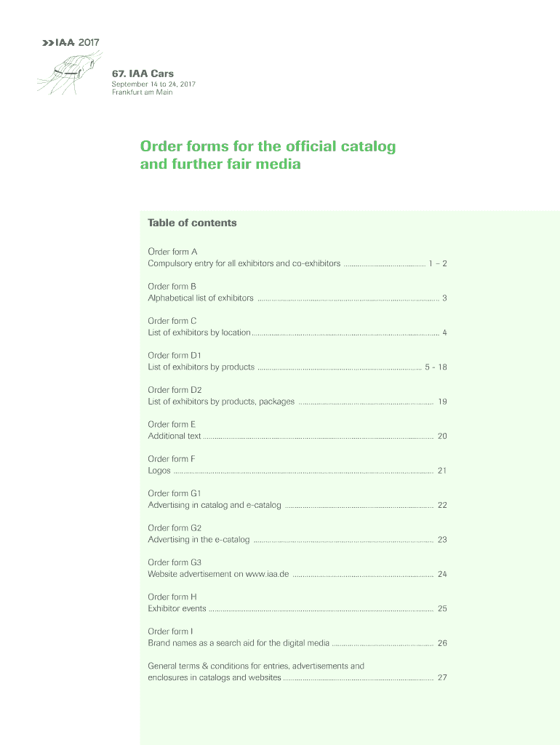Go to Order form G3 website advertisement
The height and width of the screenshot is (745, 560).
(x=218, y=574)
